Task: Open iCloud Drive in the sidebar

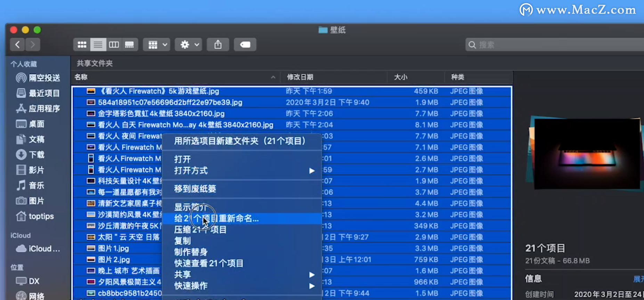Action: (x=38, y=249)
